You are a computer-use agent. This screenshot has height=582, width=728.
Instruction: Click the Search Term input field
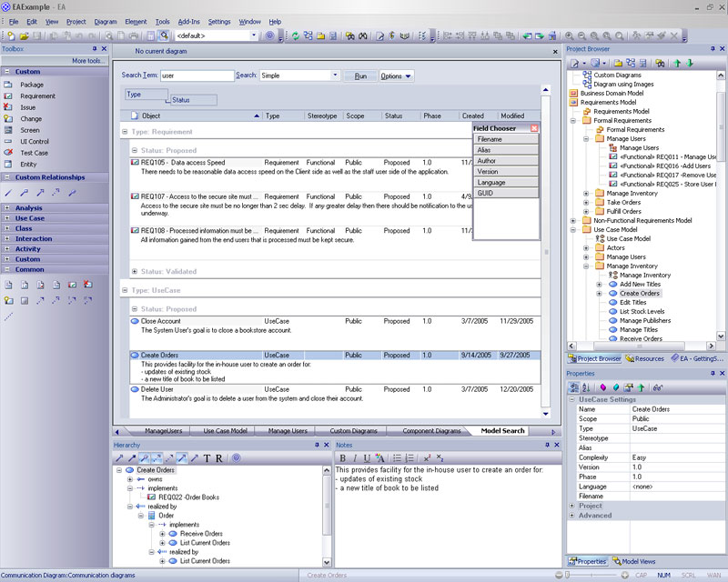click(x=197, y=75)
